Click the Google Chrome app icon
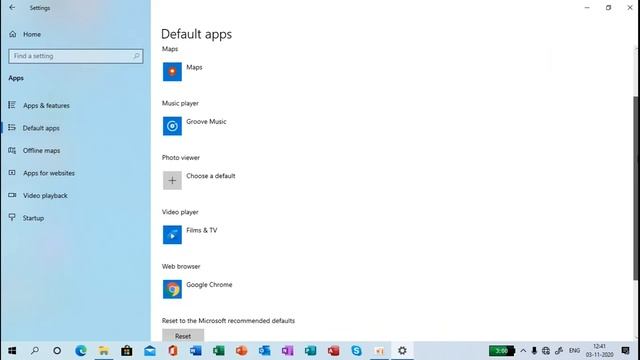The image size is (640, 360). pyautogui.click(x=172, y=289)
